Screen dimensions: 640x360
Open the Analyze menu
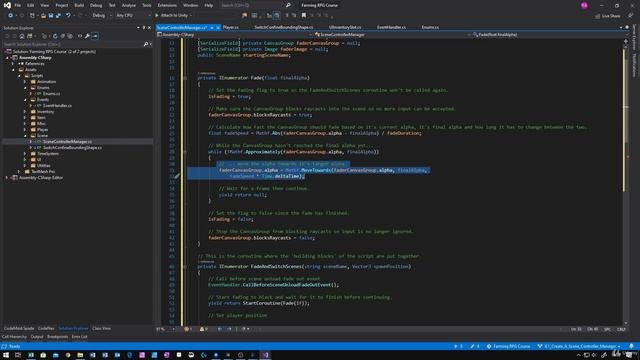tap(129, 5)
